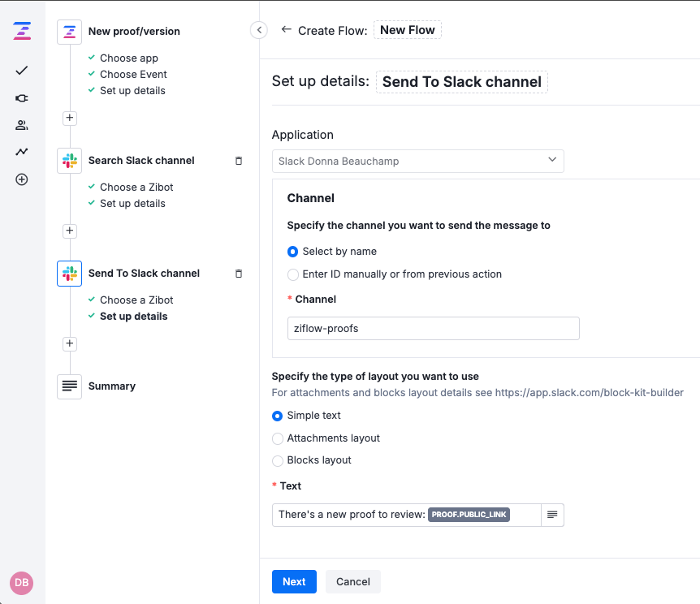Click the Channel field containing ziflow-proofs
The width and height of the screenshot is (700, 604).
pos(433,328)
